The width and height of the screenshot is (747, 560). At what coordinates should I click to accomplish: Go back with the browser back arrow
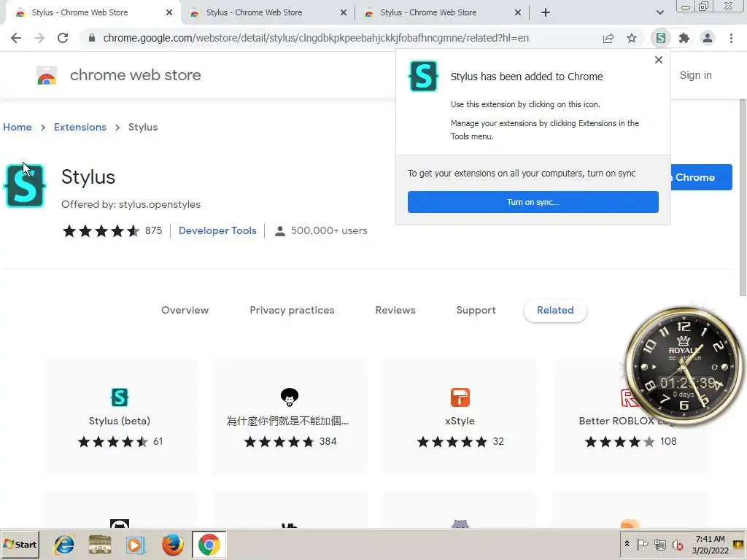[x=16, y=38]
